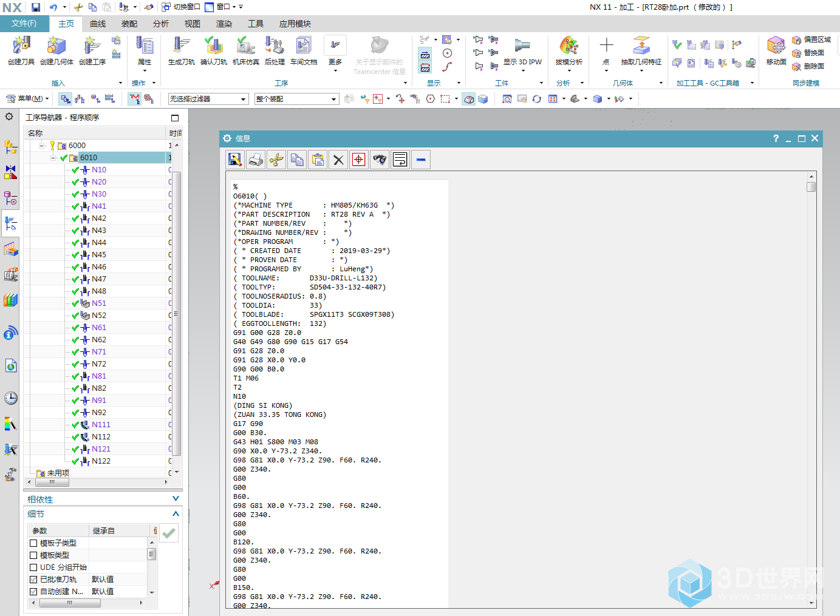Open Draft Analysis (拔模分析) icon
The width and height of the screenshot is (840, 616).
(x=569, y=46)
